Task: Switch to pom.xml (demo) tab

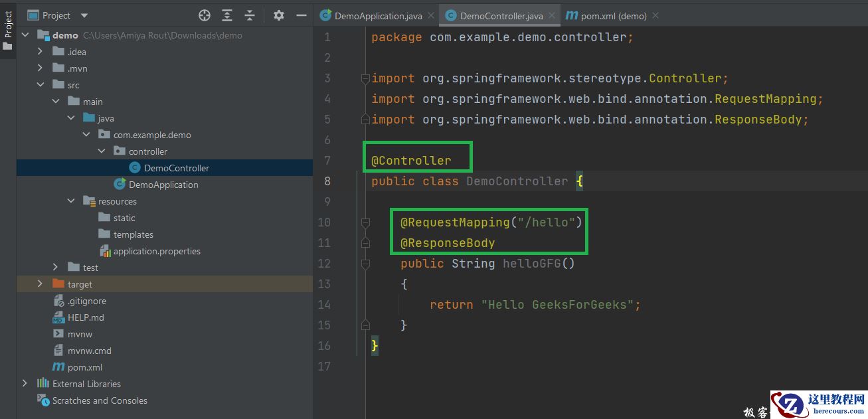Action: point(612,15)
